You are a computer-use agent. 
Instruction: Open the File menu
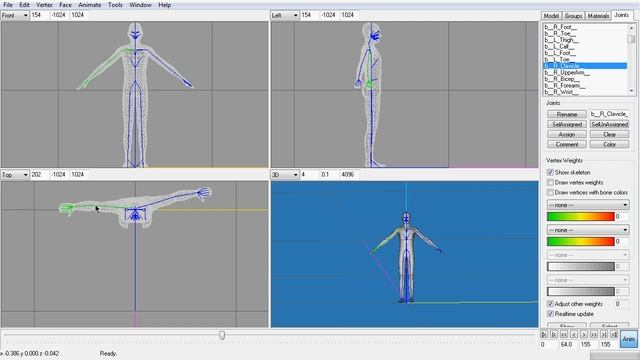tap(8, 5)
